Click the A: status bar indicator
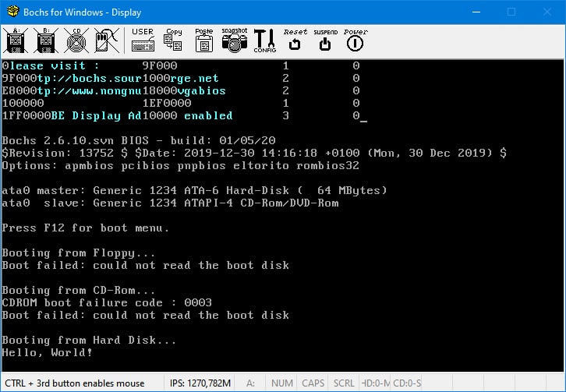The height and width of the screenshot is (392, 566). tap(250, 383)
